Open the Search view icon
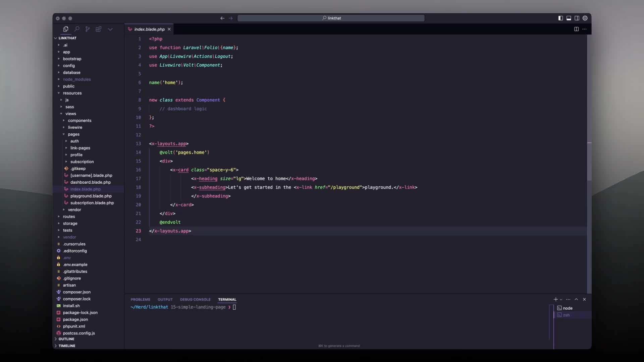The width and height of the screenshot is (644, 362). pos(77,29)
